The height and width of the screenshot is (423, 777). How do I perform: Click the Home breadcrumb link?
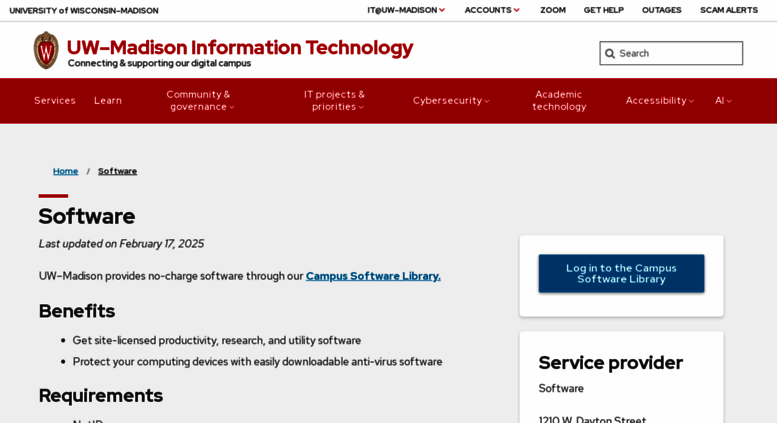tap(65, 171)
